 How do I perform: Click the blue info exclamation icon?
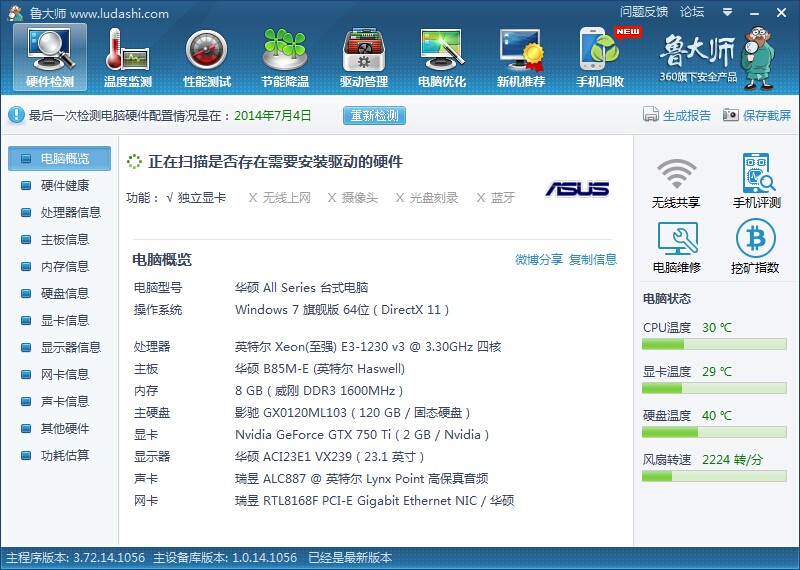tap(16, 115)
